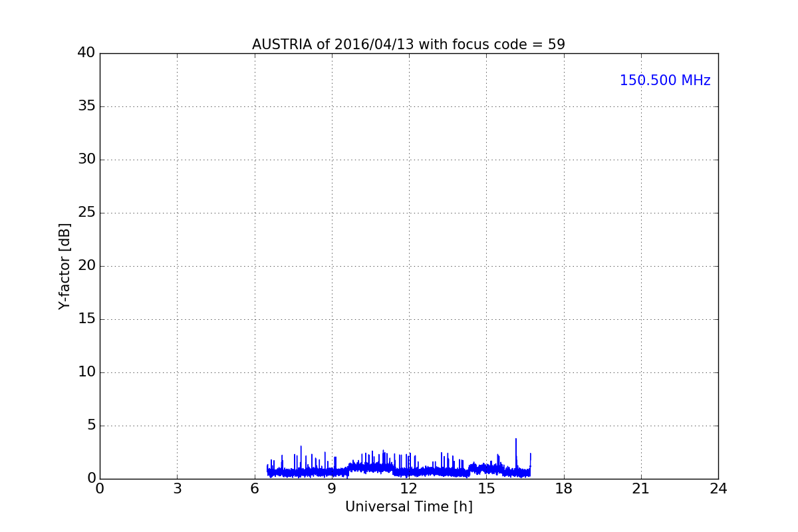Click the x-axis tick label '6'

[x=255, y=489]
